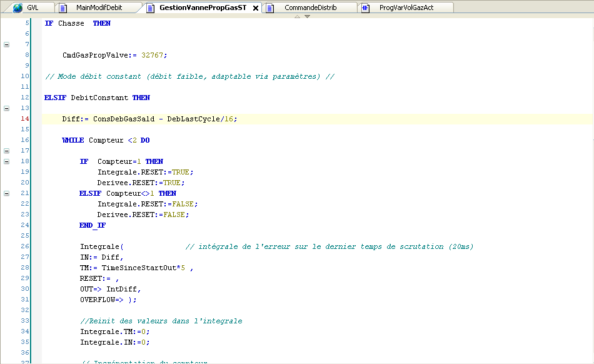Fold the IF Compteur=1 block at line 18
Viewport: 594px width, 364px height.
tap(7, 161)
